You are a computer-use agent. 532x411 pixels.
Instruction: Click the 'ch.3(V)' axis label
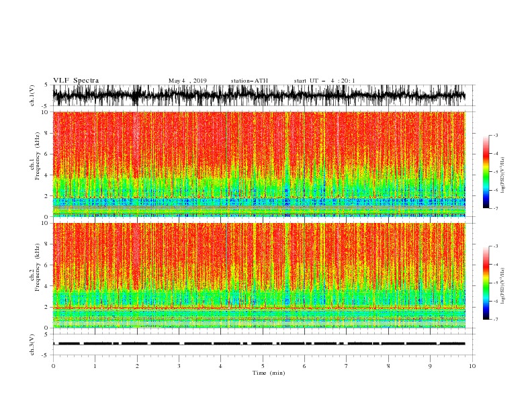pyautogui.click(x=32, y=345)
